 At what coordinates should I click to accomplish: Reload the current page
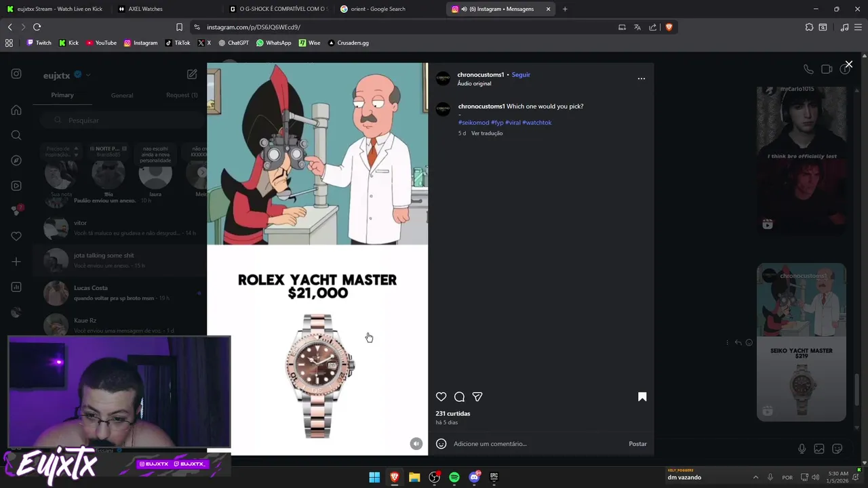[x=37, y=27]
